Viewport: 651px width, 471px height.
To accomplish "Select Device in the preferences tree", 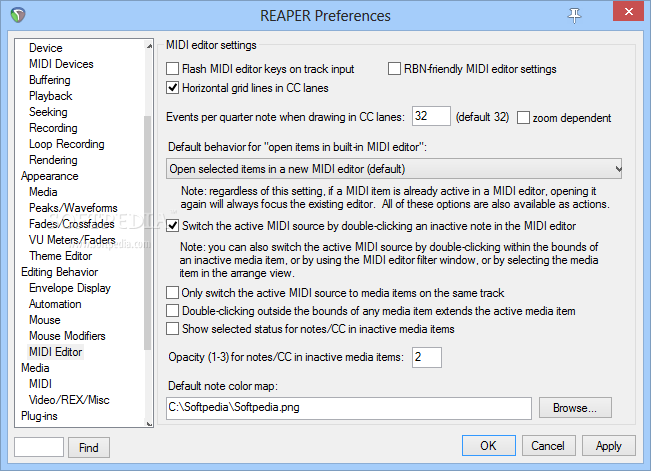I will click(x=46, y=48).
